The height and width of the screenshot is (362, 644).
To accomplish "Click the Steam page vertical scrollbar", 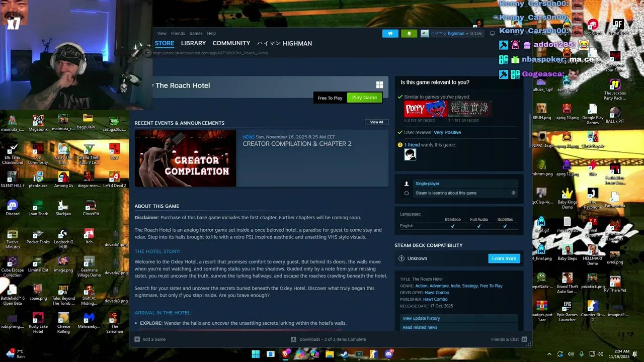I will click(x=529, y=132).
